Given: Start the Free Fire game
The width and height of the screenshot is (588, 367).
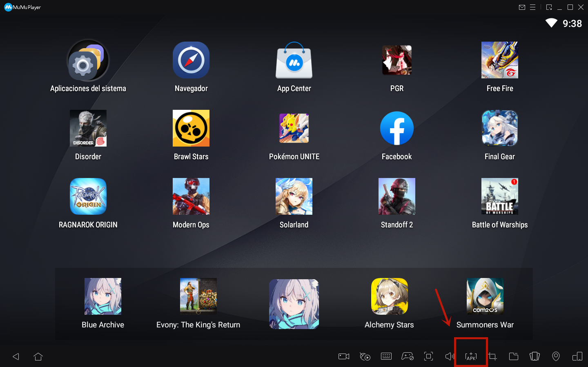Looking at the screenshot, I should (500, 60).
